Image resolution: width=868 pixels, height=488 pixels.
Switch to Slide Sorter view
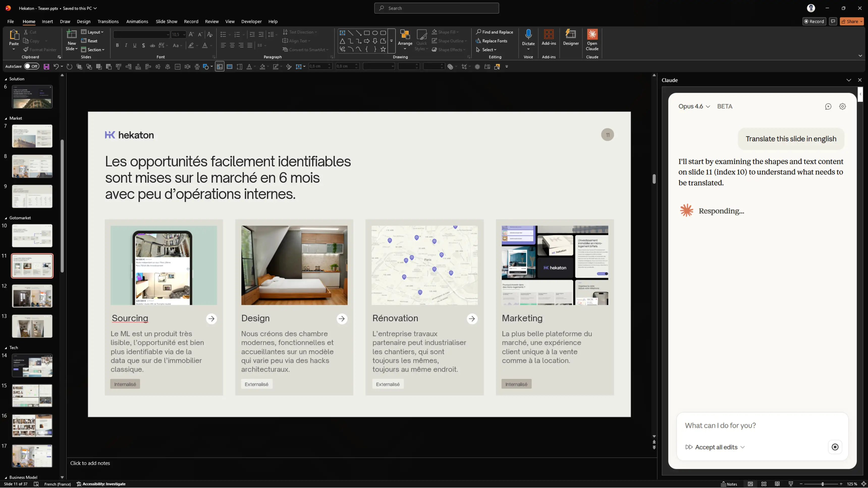tap(764, 484)
